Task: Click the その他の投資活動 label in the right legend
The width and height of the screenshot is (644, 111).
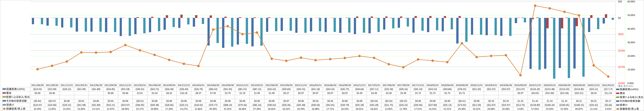Action: [x=630, y=101]
